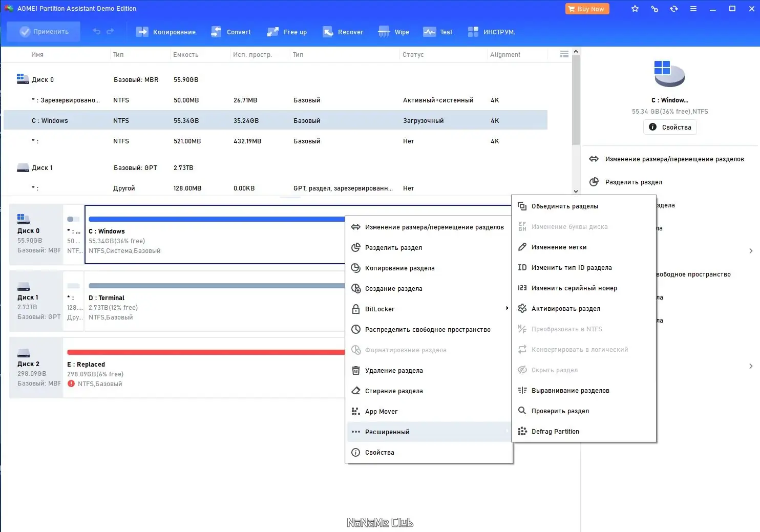Image resolution: width=760 pixels, height=532 pixels.
Task: Open the Test disk tool
Action: 438,32
